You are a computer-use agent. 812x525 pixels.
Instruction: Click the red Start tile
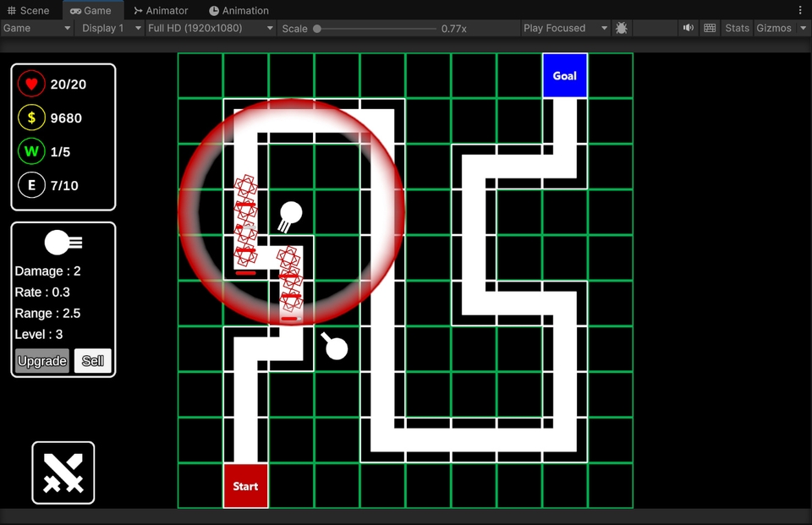click(x=245, y=485)
